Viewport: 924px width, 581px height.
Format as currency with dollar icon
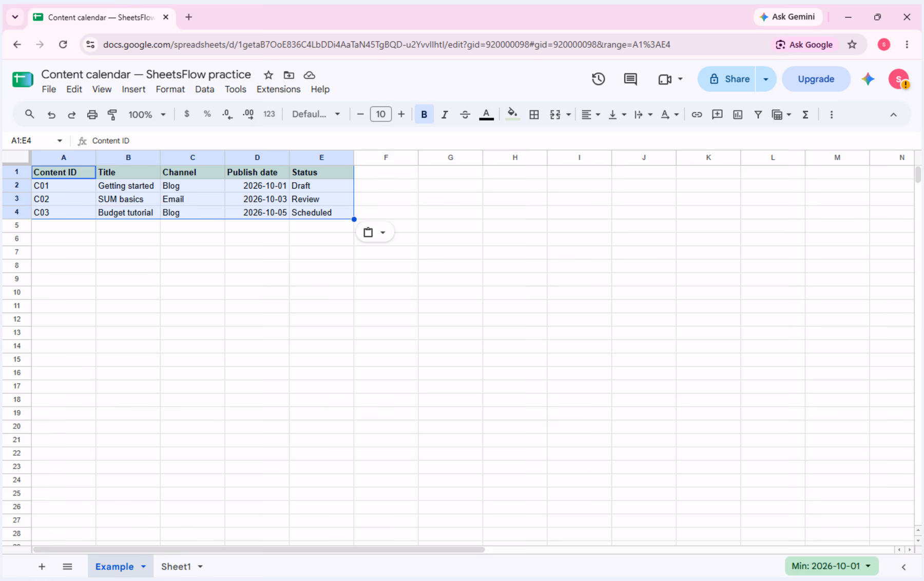pyautogui.click(x=187, y=114)
